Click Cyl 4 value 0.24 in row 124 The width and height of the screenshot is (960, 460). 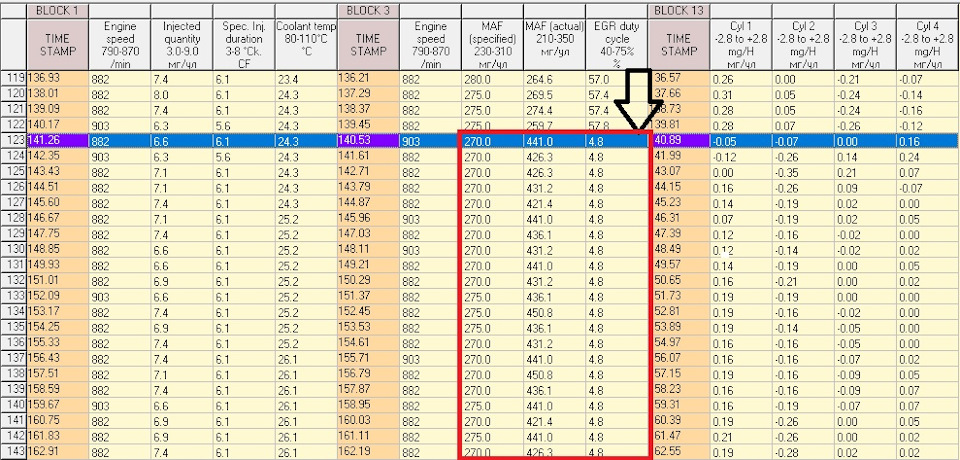(x=928, y=156)
